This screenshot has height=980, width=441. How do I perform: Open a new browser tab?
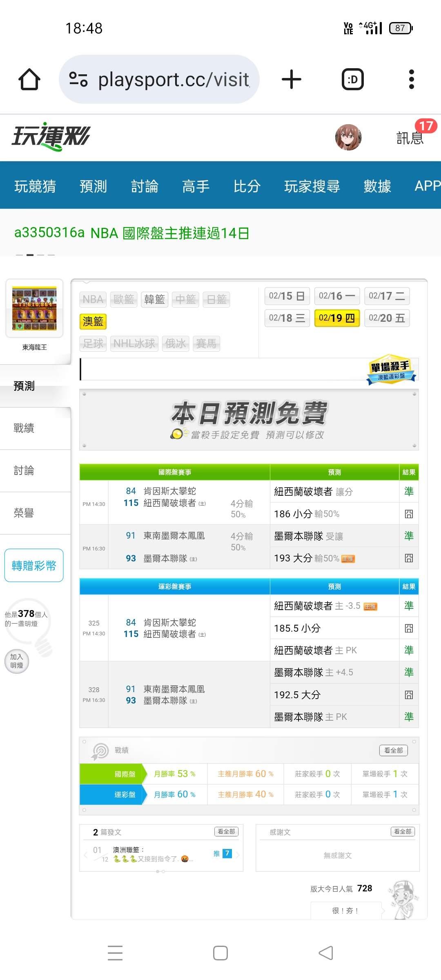pos(292,79)
